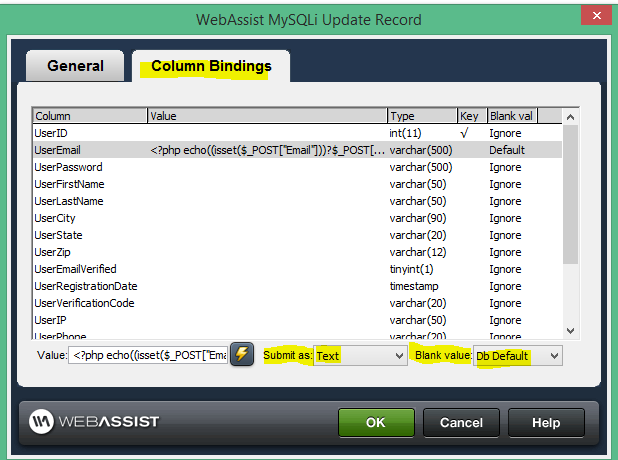This screenshot has width=618, height=460.
Task: Select the UserEmail row
Action: click(x=297, y=150)
